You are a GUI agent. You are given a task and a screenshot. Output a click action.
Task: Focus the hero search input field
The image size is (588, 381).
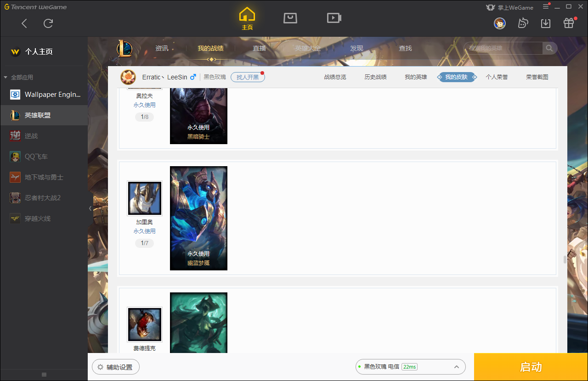tap(503, 48)
